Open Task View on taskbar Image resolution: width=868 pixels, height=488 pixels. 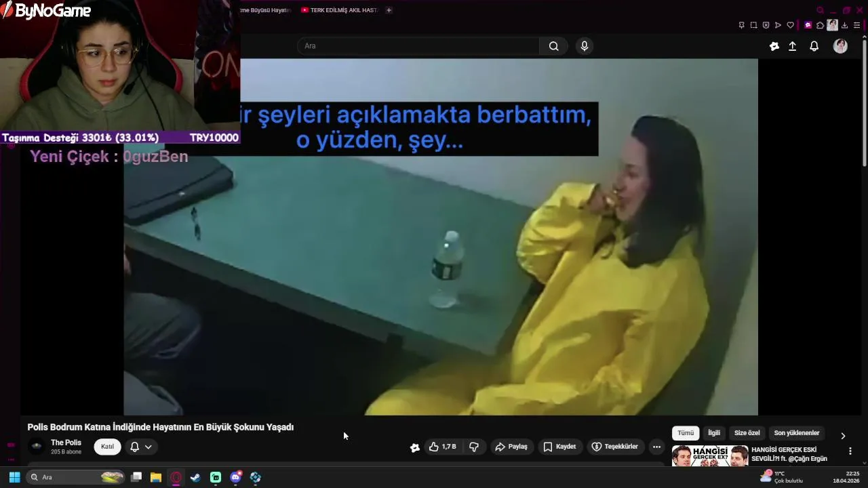[136, 477]
